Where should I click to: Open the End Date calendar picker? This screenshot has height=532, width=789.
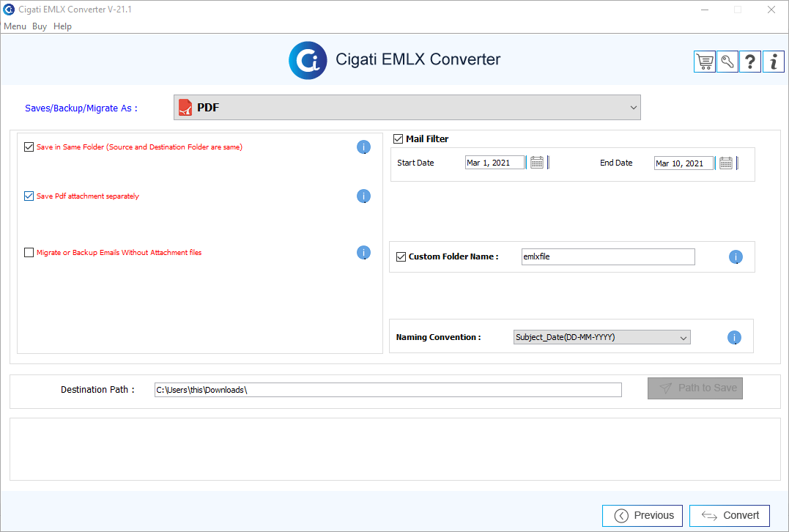[725, 163]
